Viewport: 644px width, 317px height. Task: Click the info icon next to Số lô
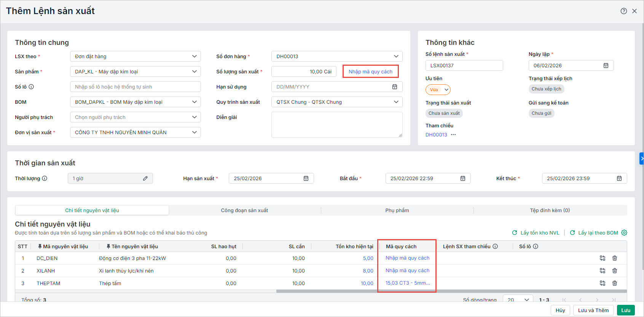click(31, 87)
